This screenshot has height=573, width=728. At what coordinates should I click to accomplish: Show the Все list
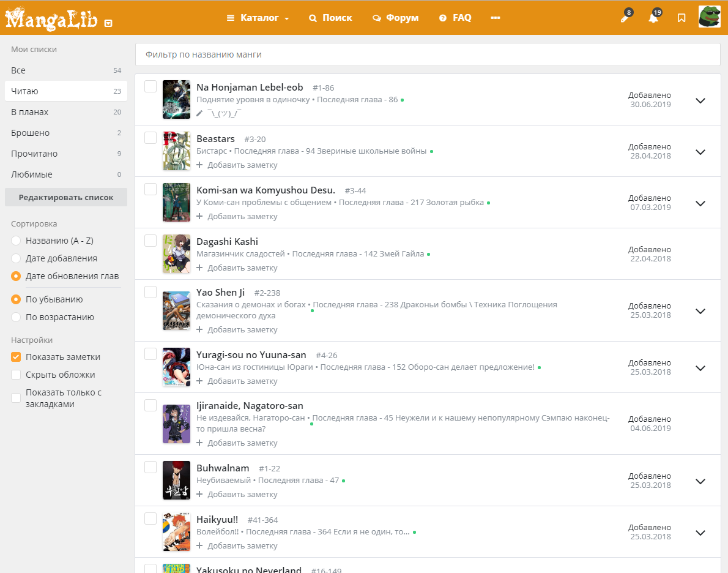[66, 70]
